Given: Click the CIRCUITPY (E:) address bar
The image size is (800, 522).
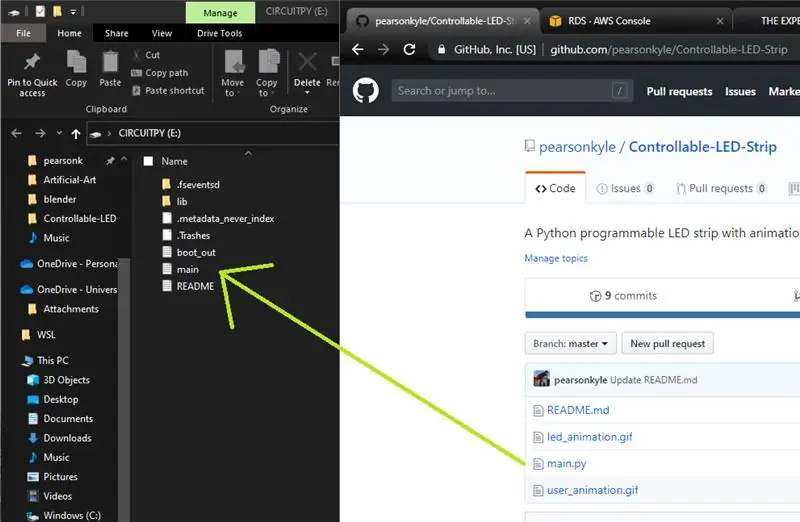Looking at the screenshot, I should point(213,133).
